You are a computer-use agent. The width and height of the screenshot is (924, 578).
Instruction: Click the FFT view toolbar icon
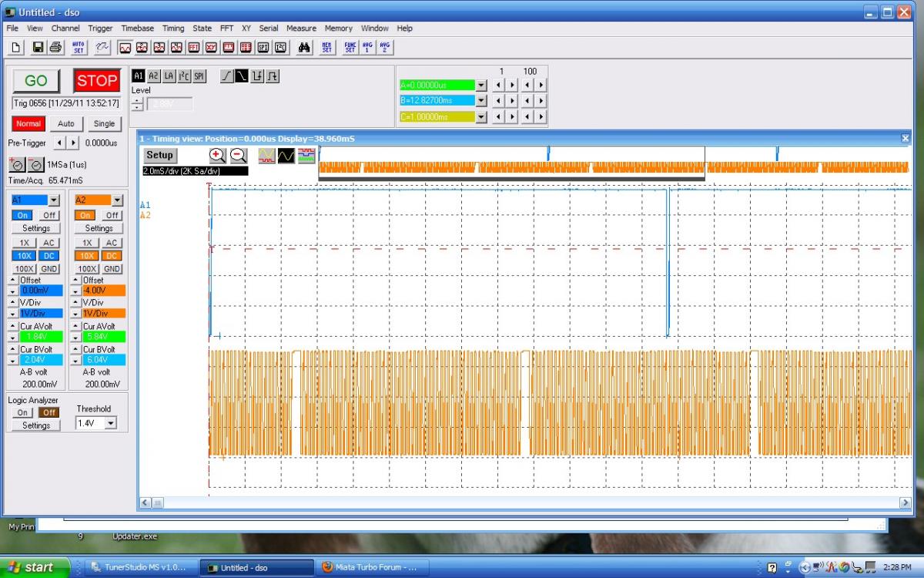tap(194, 47)
